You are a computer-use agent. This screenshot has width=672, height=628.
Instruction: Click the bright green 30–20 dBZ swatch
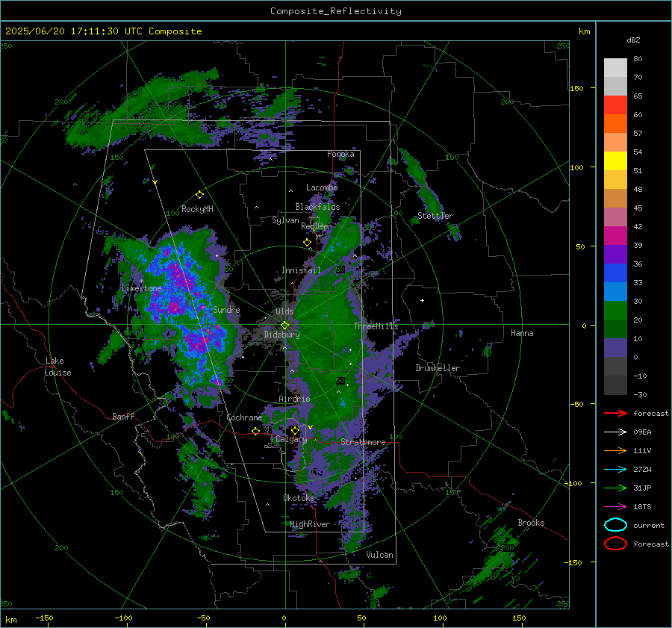click(x=615, y=311)
